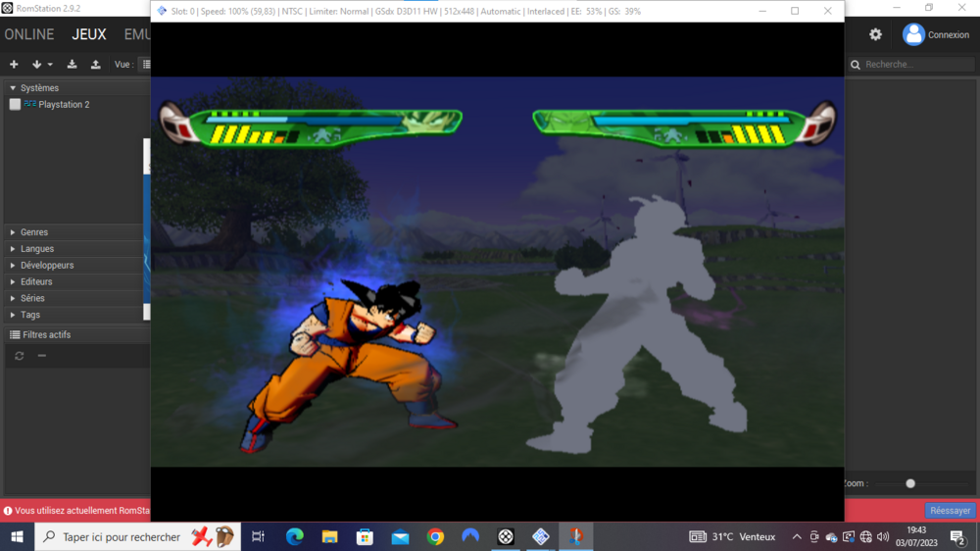Open RomStation settings via gear icon
The width and height of the screenshot is (980, 551).
[875, 34]
